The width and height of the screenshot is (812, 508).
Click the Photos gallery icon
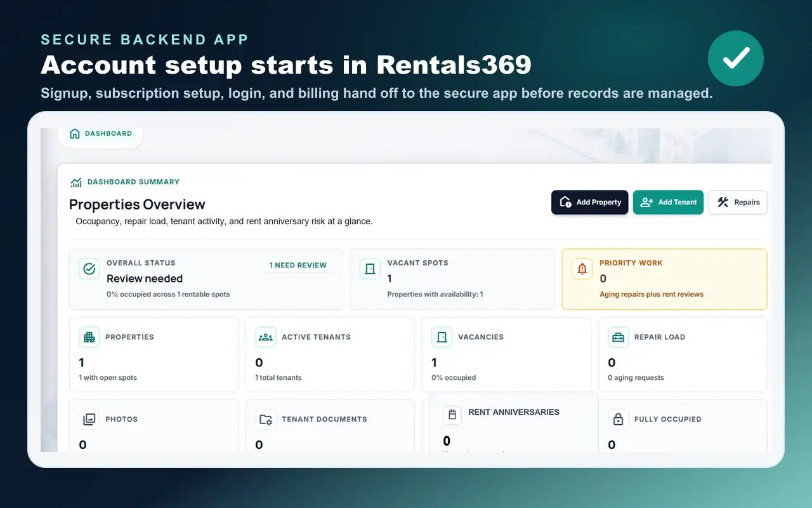coord(89,419)
